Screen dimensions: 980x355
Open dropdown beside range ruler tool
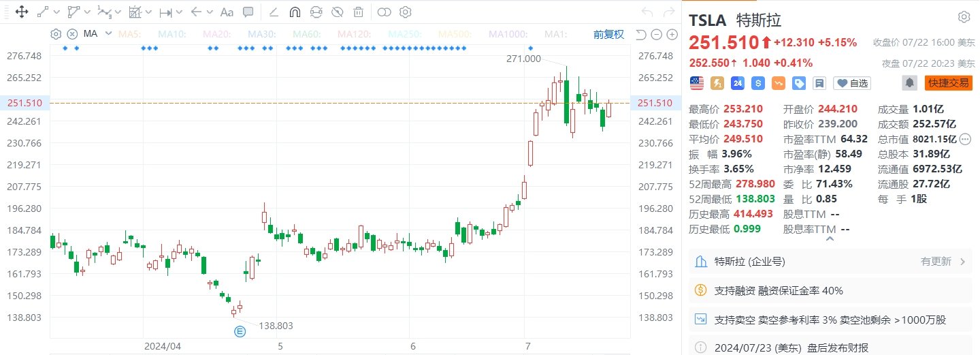(178, 12)
